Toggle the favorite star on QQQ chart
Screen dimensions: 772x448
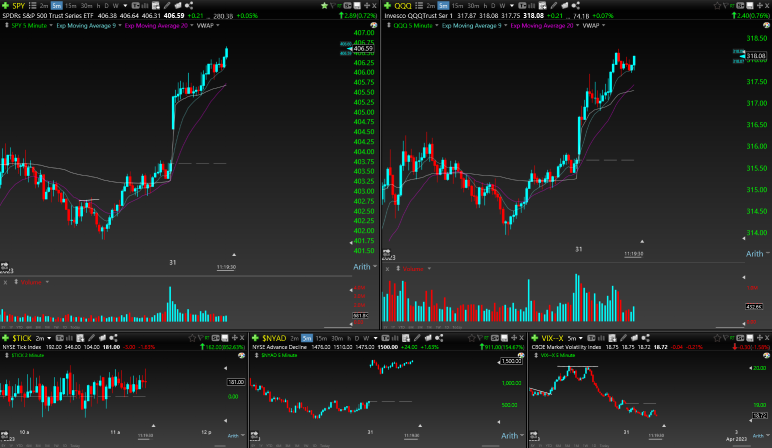pos(717,5)
